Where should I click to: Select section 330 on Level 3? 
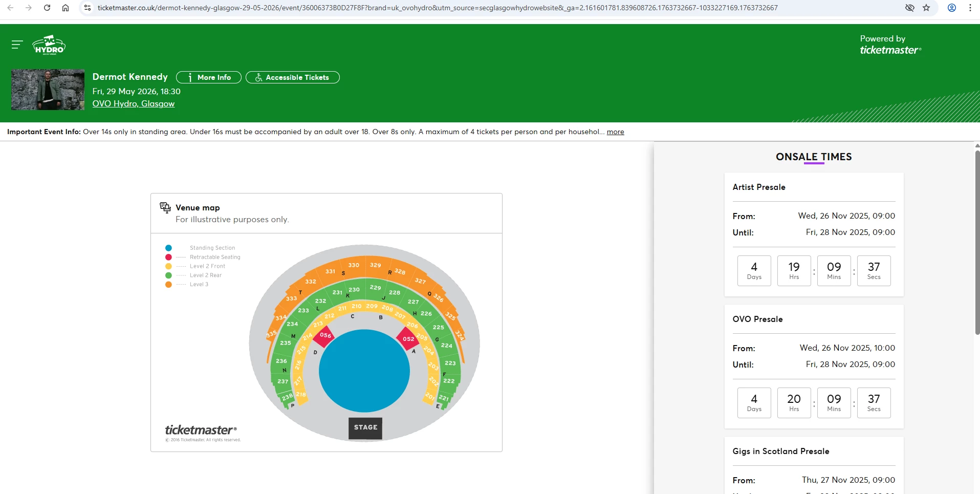pos(354,265)
